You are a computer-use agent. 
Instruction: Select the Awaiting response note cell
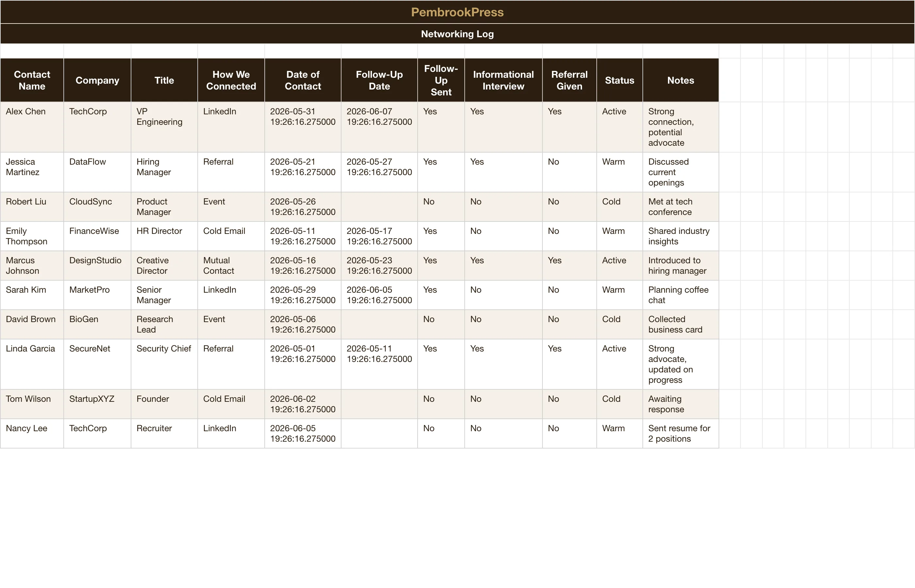(x=680, y=404)
